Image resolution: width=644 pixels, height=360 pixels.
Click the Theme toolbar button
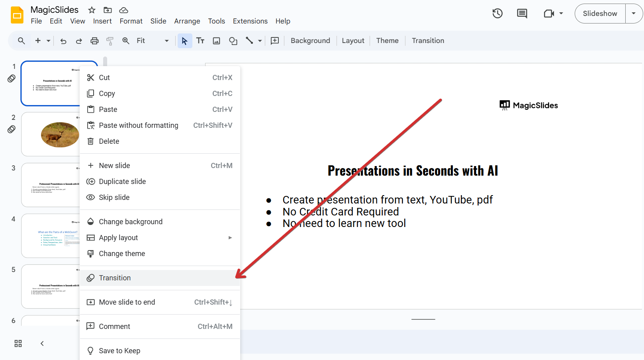[387, 41]
